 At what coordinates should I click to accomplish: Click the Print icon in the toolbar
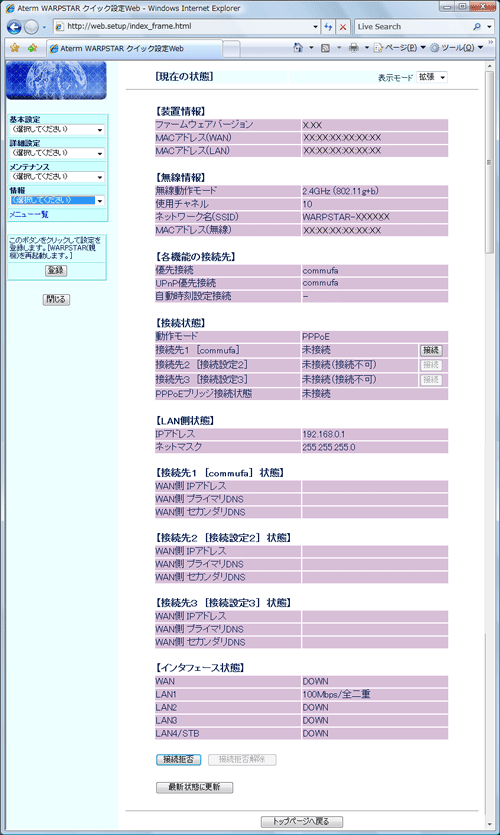point(354,48)
